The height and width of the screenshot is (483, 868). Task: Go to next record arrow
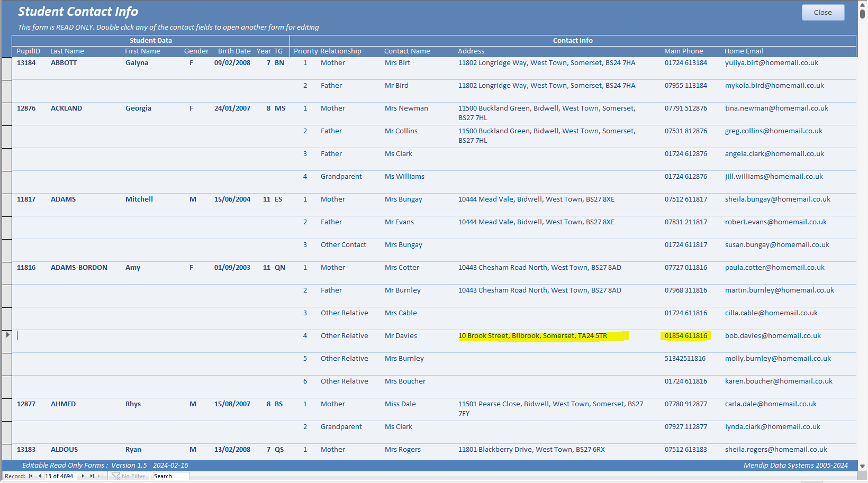(83, 476)
